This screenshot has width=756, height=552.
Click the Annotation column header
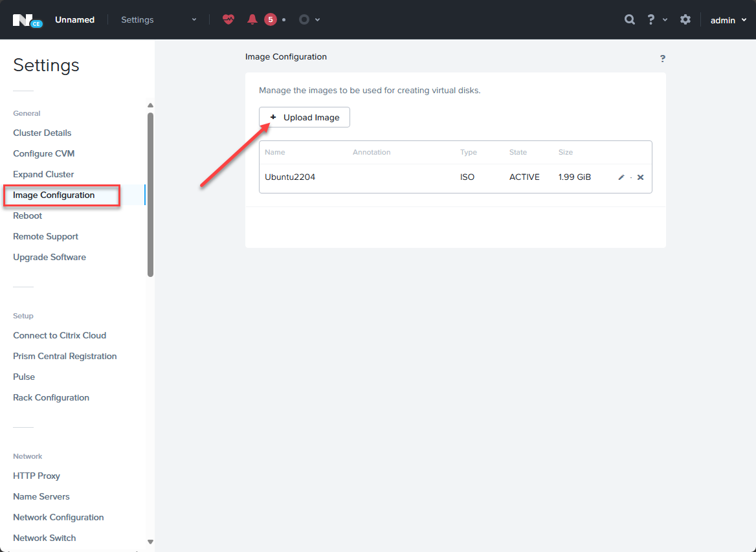click(372, 152)
